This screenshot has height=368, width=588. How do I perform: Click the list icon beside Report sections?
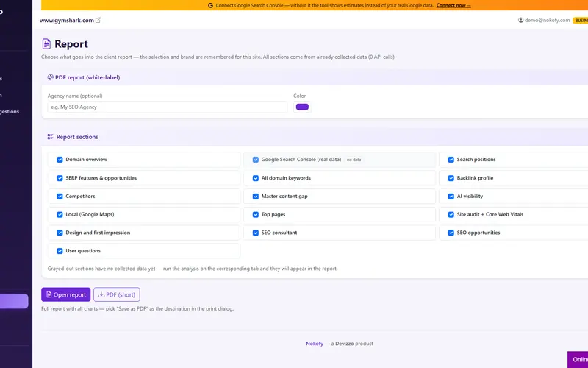pos(50,137)
